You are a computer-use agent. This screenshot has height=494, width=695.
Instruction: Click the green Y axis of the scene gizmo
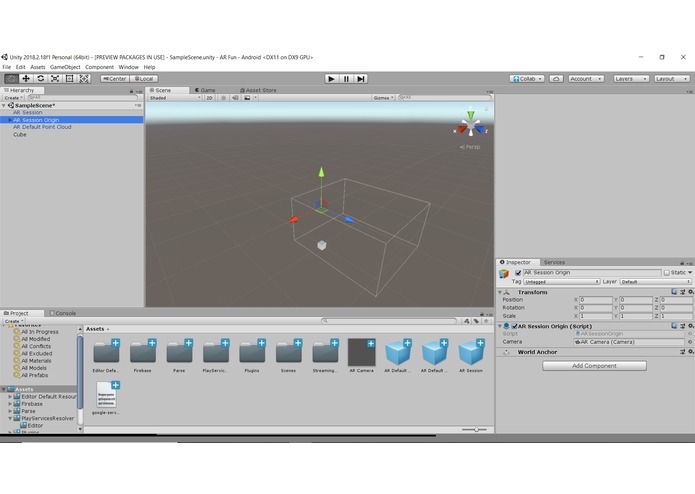click(470, 114)
